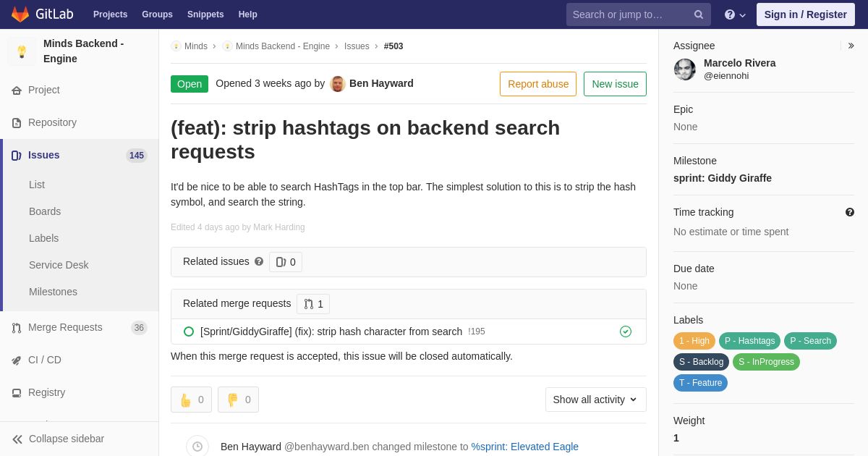Click the Mark Harding editor name
The image size is (868, 456).
point(279,227)
